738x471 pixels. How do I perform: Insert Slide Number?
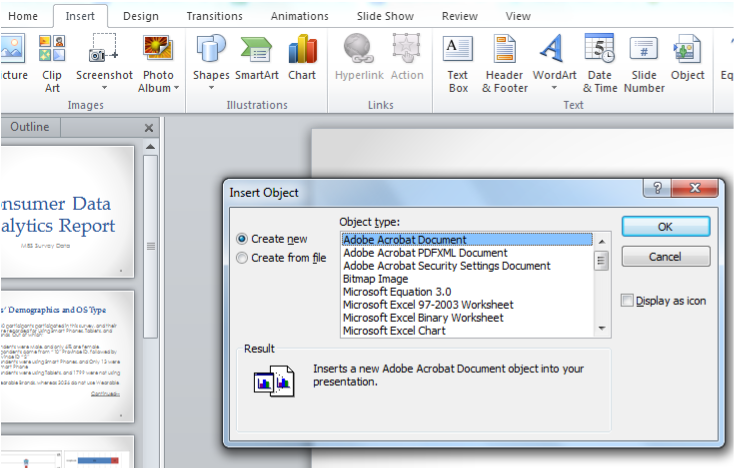click(644, 64)
